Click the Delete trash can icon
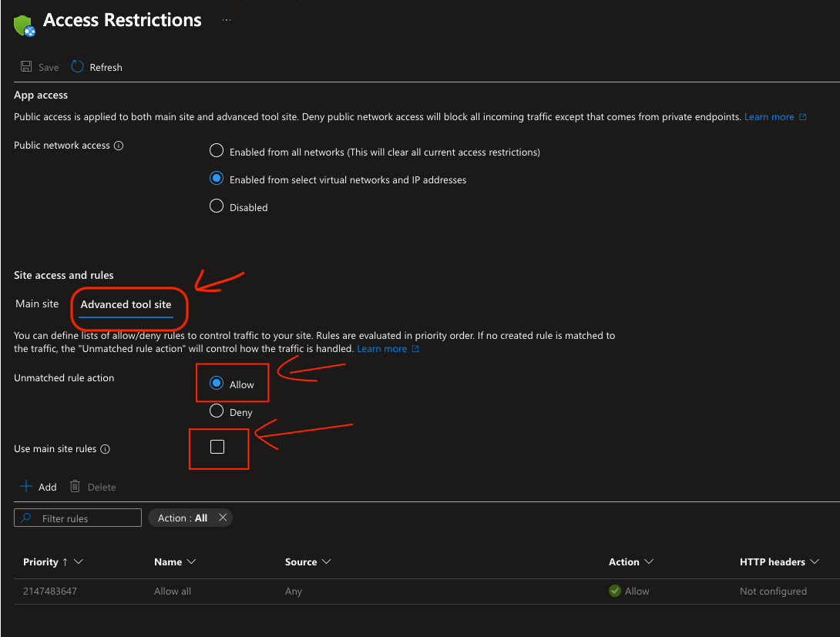The width and height of the screenshot is (840, 637). (x=75, y=487)
